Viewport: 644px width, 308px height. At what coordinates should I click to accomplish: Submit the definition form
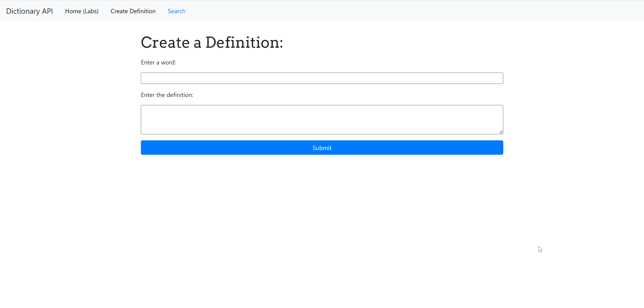coord(322,148)
